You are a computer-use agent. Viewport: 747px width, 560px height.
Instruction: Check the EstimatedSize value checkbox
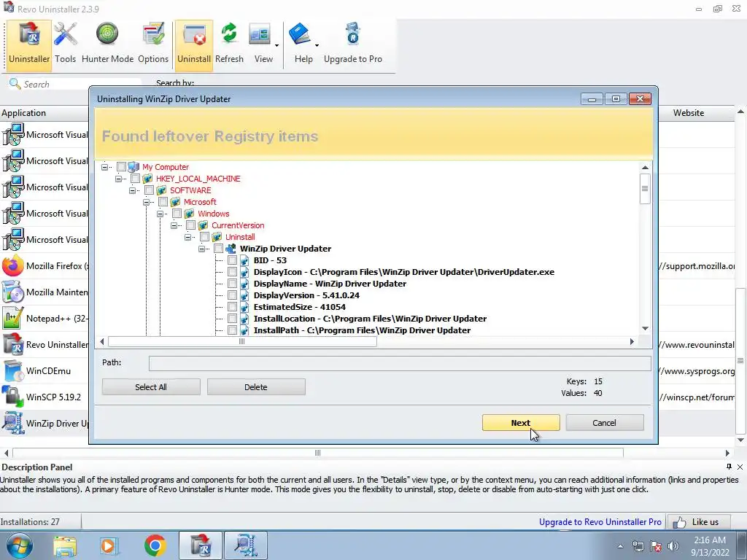(x=232, y=307)
